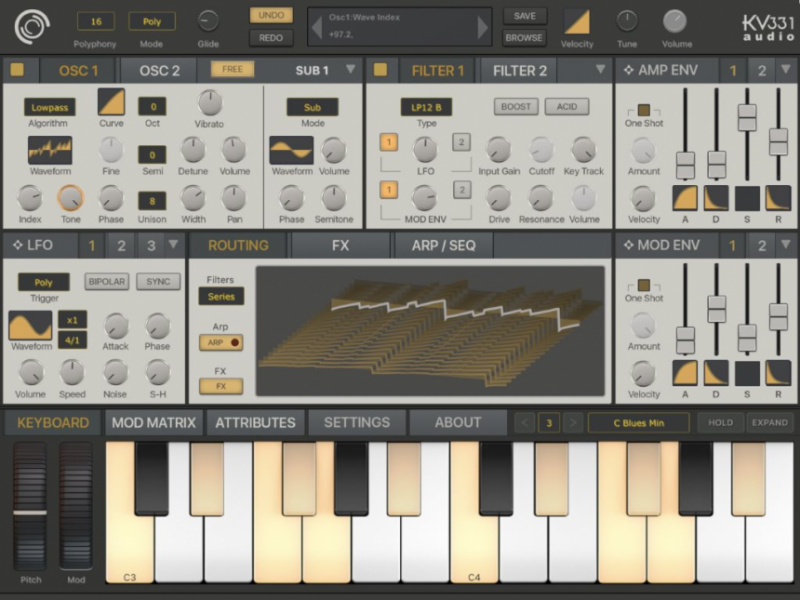Open the AMP ENV dropdown arrow
Image resolution: width=800 pixels, height=600 pixels.
785,70
